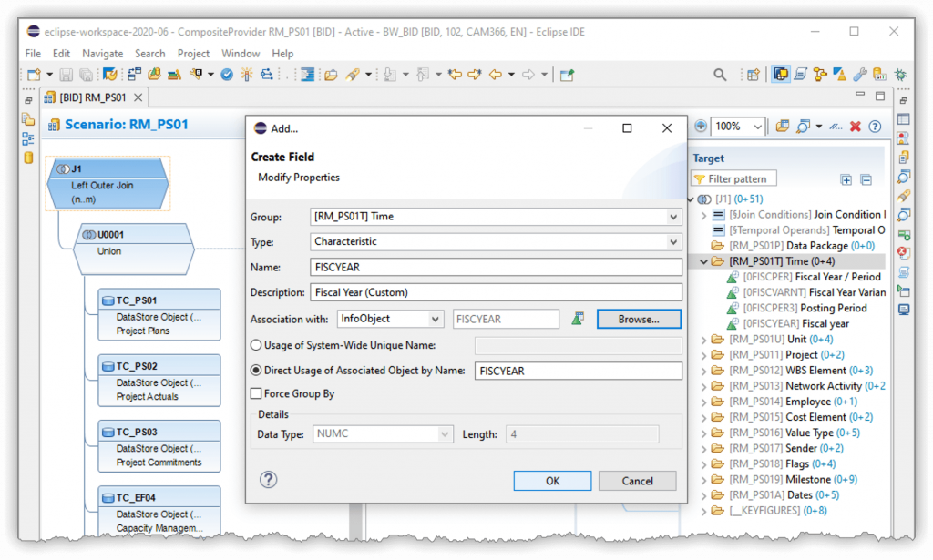Click the blue help icon in the scenario toolbar
Image resolution: width=933 pixels, height=560 pixels.
pyautogui.click(x=875, y=126)
